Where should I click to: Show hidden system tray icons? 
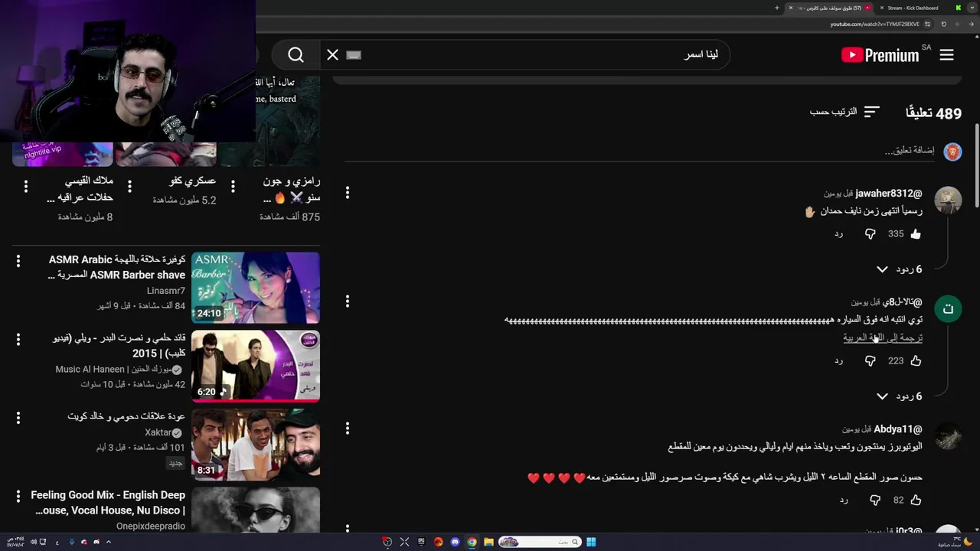tap(109, 542)
